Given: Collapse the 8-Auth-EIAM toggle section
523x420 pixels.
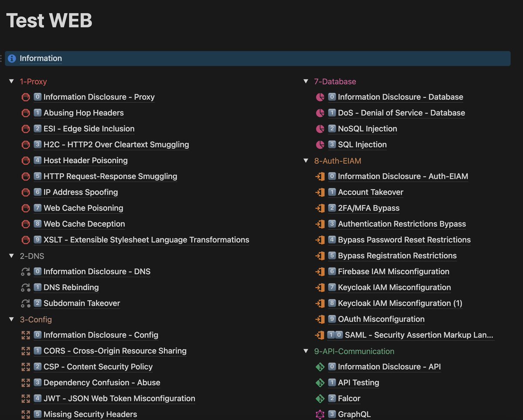Looking at the screenshot, I should point(306,161).
